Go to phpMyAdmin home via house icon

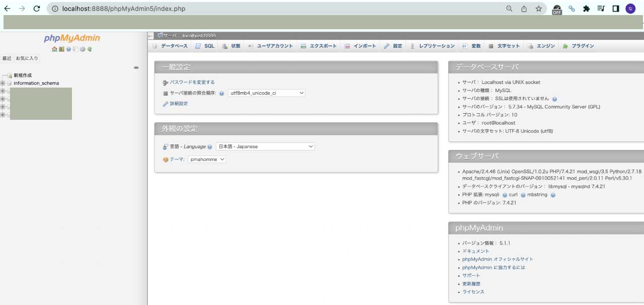(54, 49)
